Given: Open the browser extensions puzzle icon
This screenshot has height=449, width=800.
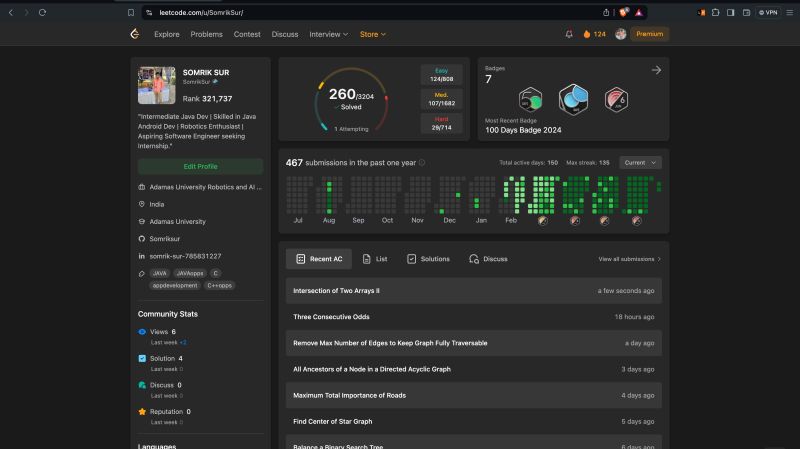Looking at the screenshot, I should [715, 12].
